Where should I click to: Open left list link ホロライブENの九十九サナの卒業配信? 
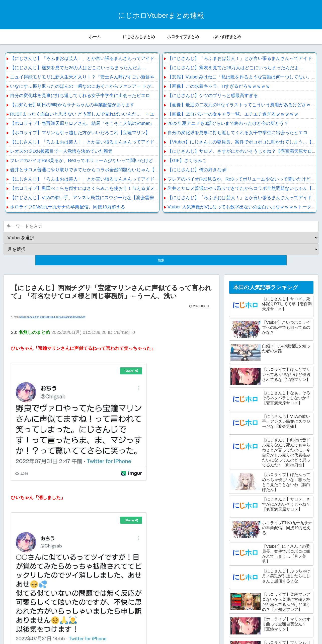[67, 207]
